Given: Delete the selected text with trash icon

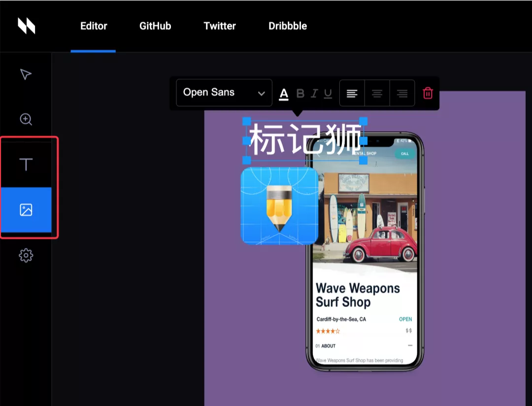Looking at the screenshot, I should [x=428, y=93].
